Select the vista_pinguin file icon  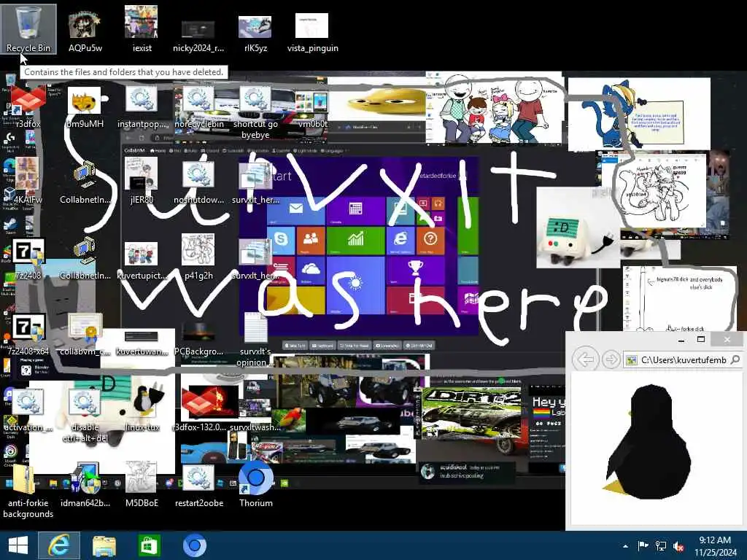312,32
